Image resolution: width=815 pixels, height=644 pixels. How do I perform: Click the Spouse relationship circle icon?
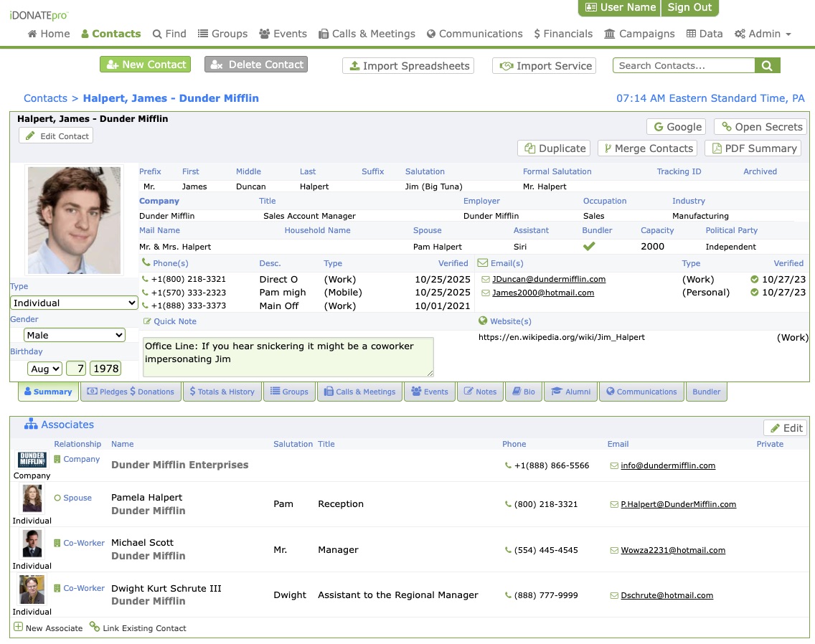tap(57, 498)
